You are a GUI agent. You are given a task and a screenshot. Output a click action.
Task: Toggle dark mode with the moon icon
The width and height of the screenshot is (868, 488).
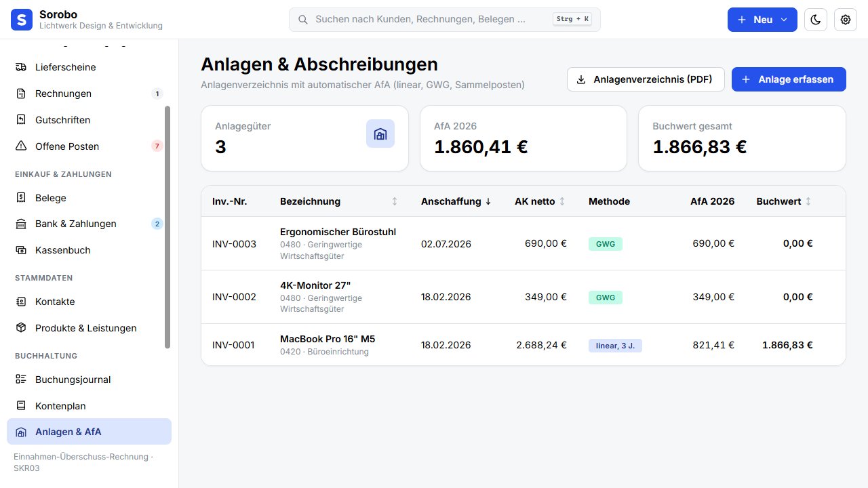tap(816, 20)
